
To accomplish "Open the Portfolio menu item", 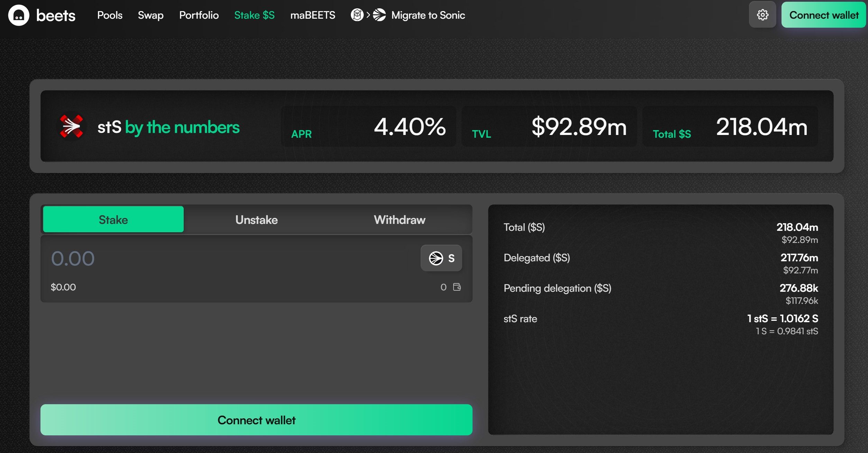I will [199, 15].
